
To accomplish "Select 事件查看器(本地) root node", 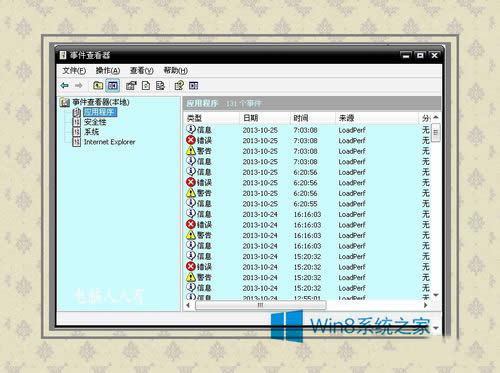I will click(x=101, y=102).
